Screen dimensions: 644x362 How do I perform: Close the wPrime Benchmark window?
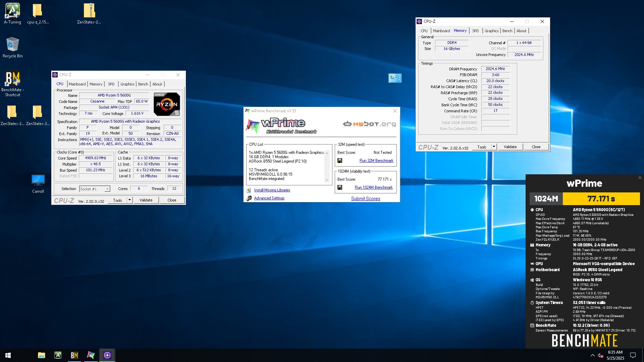(395, 111)
